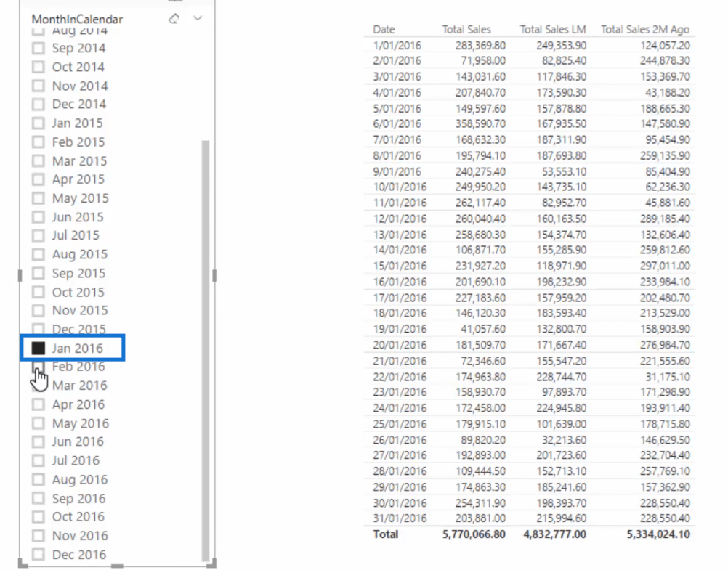Select the Total row label
The height and width of the screenshot is (570, 728).
click(385, 534)
